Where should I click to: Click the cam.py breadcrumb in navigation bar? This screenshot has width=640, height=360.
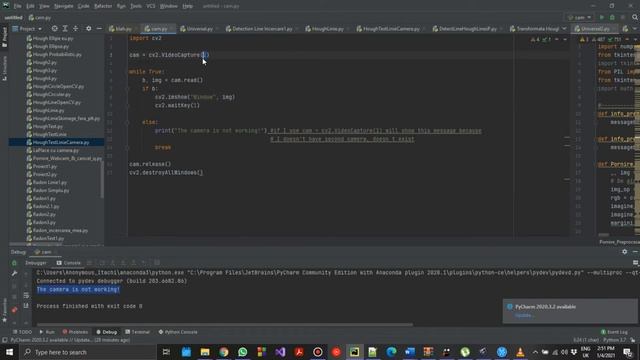[x=40, y=18]
